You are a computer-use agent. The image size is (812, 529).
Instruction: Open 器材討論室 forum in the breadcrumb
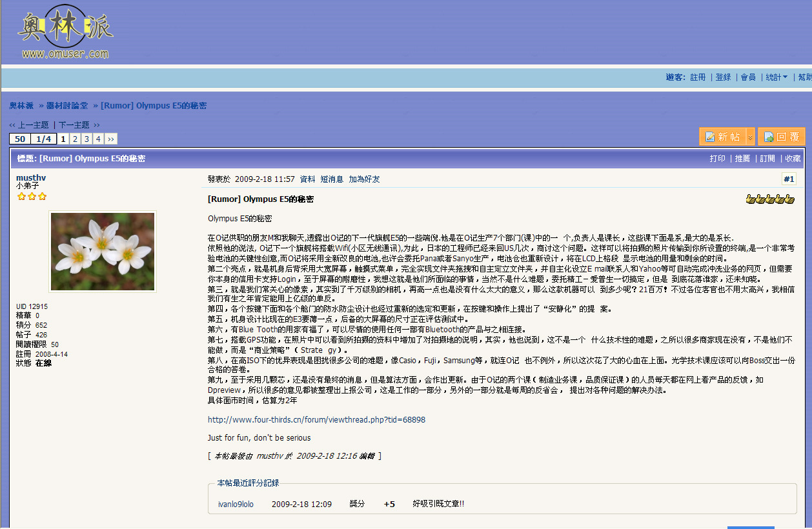click(x=67, y=106)
